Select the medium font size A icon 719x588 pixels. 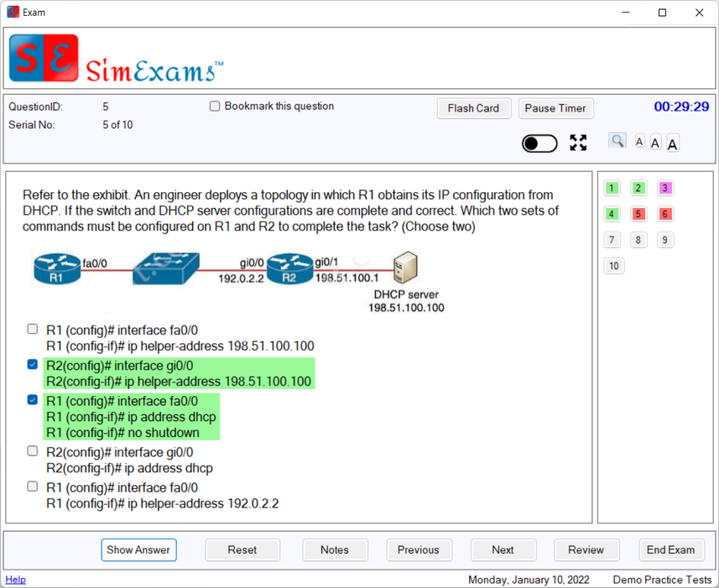[655, 143]
